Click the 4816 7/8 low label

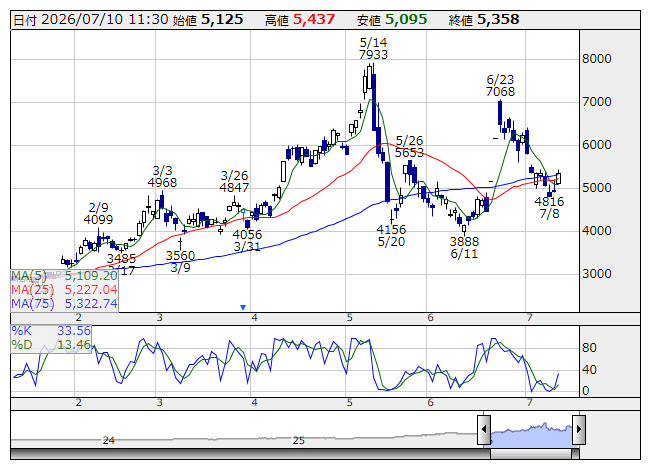549,207
